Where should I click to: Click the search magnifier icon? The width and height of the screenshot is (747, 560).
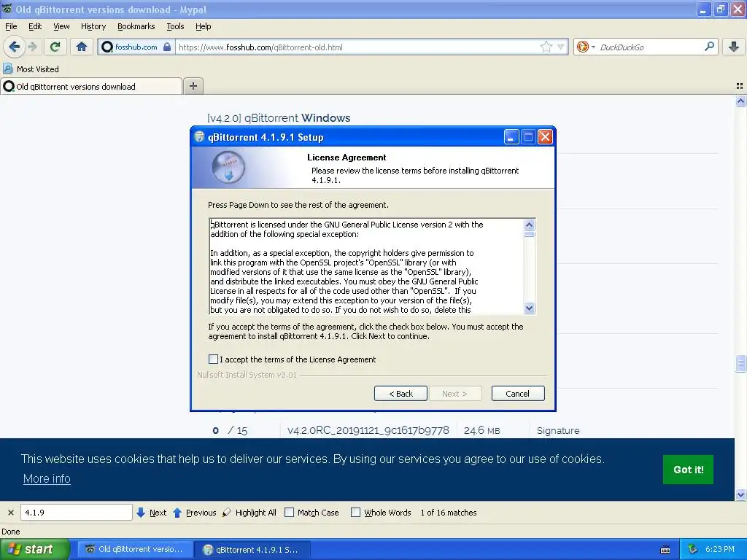(x=709, y=46)
